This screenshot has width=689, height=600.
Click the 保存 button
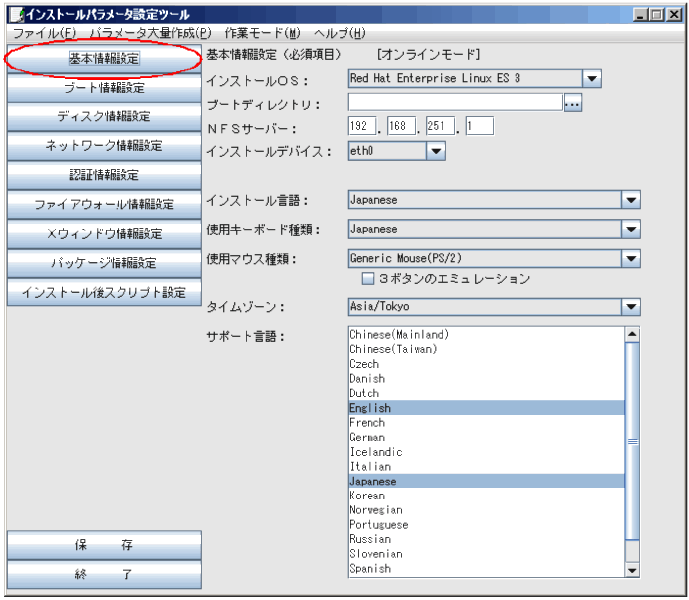[x=104, y=546]
